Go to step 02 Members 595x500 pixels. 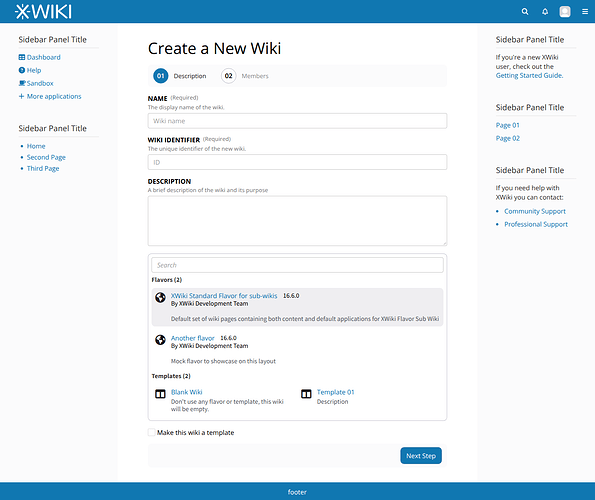pos(245,76)
